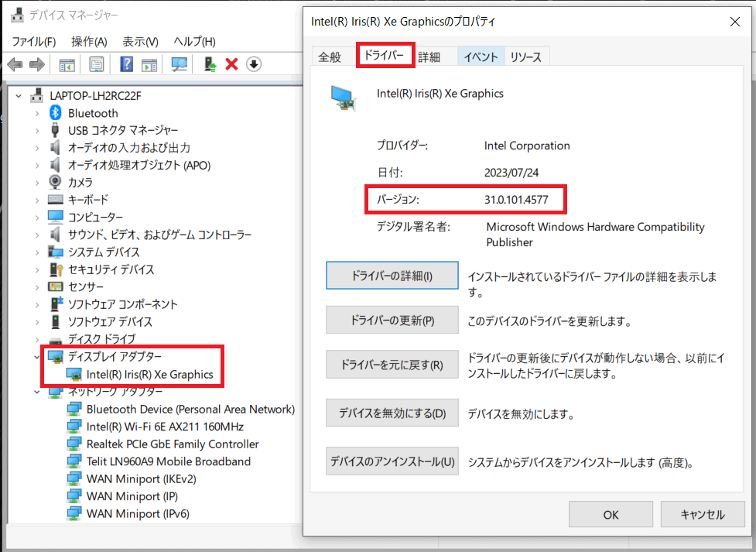The height and width of the screenshot is (552, 756).
Task: Click the date value 2023/07/24
Action: pyautogui.click(x=511, y=173)
